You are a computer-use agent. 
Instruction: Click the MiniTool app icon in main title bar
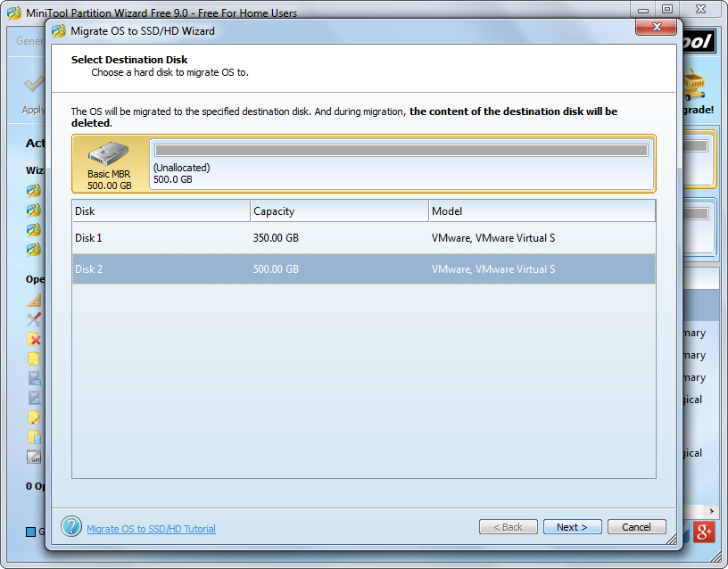(14, 12)
